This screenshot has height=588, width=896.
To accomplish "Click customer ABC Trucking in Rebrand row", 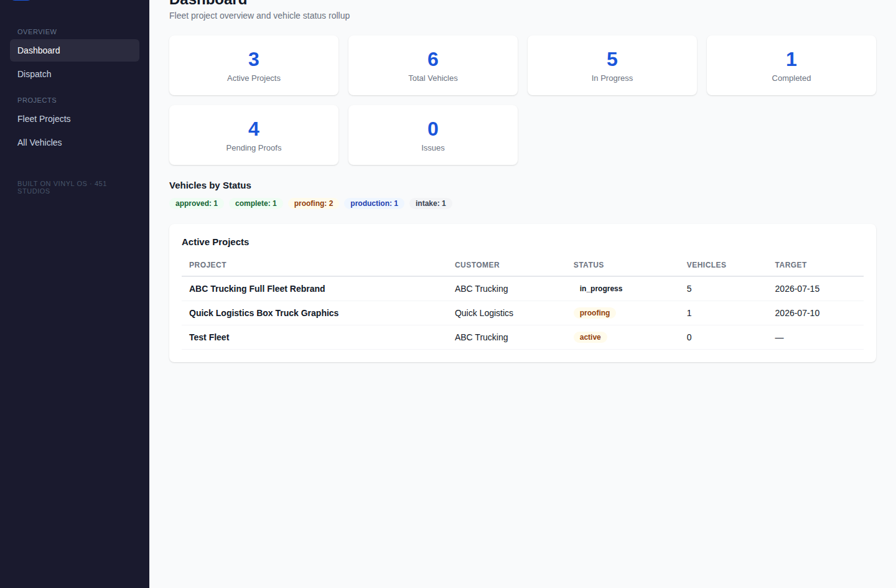I will point(482,289).
